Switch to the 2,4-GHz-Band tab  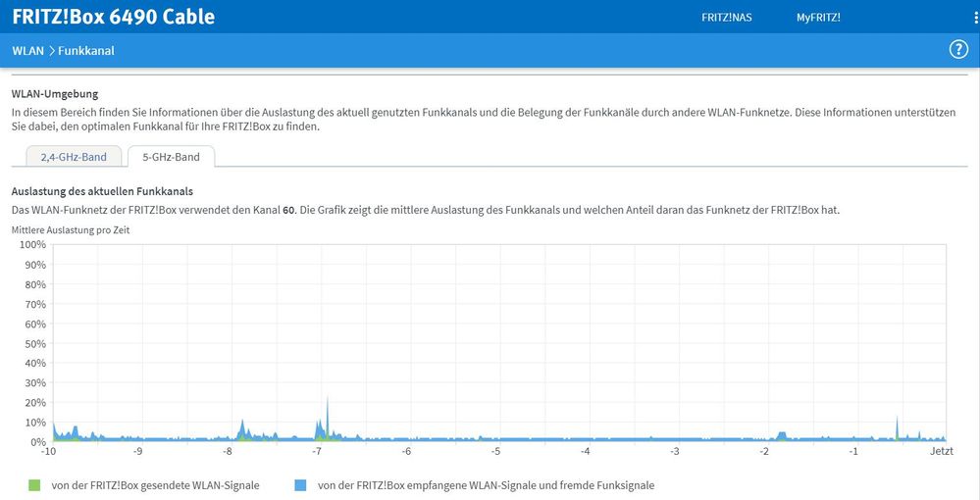point(74,157)
